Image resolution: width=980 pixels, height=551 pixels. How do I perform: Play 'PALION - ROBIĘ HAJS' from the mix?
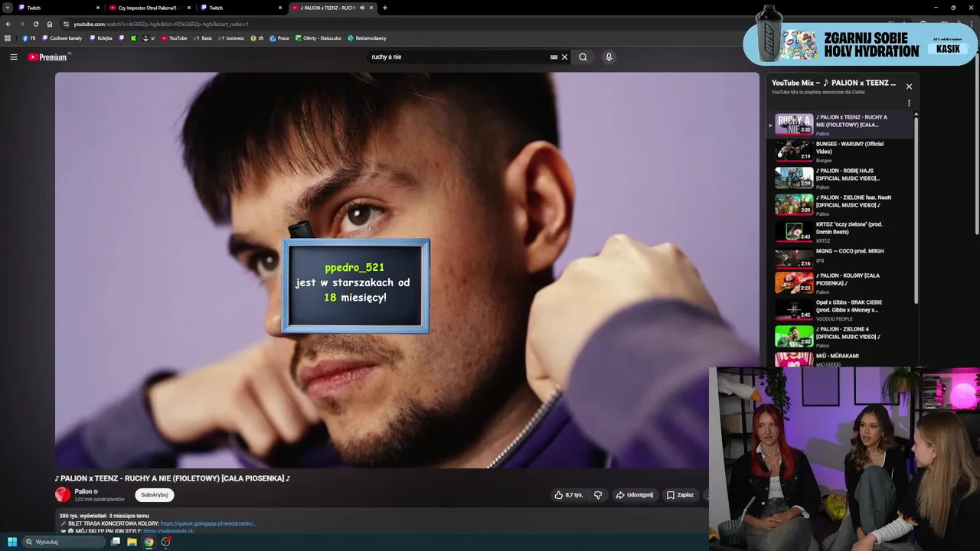point(841,178)
